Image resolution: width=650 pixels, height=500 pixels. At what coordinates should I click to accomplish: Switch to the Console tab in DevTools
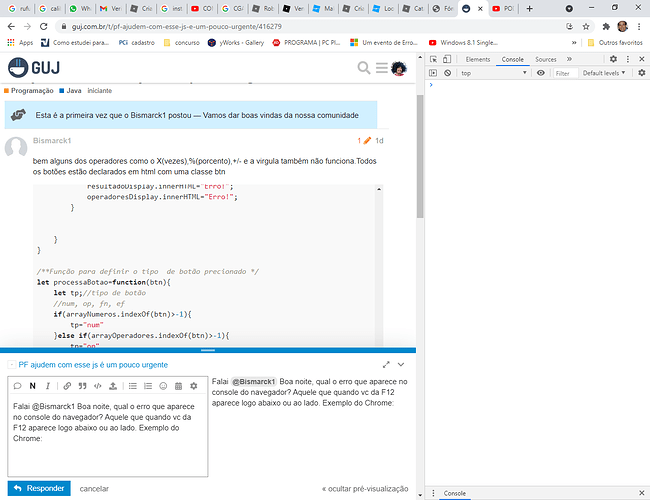click(x=512, y=59)
